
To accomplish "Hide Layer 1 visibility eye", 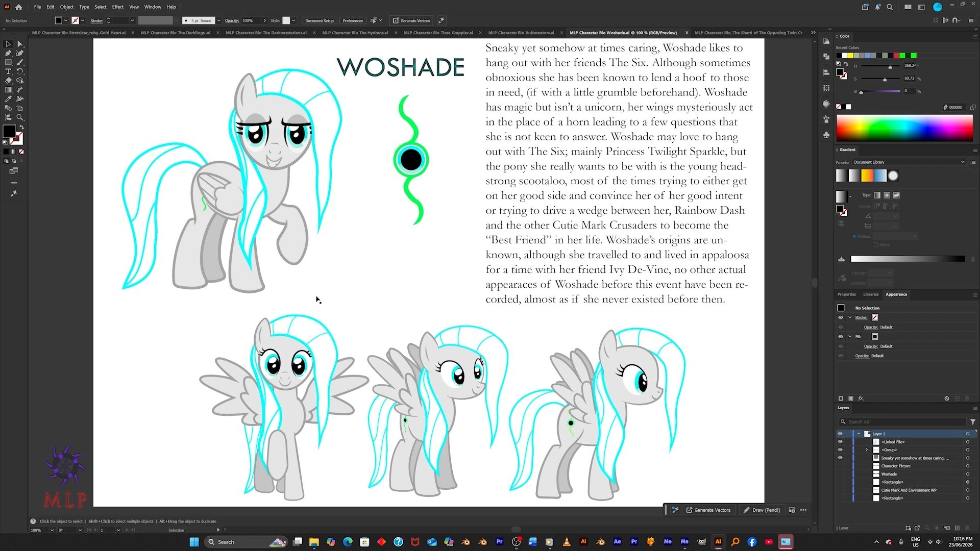I will (840, 434).
